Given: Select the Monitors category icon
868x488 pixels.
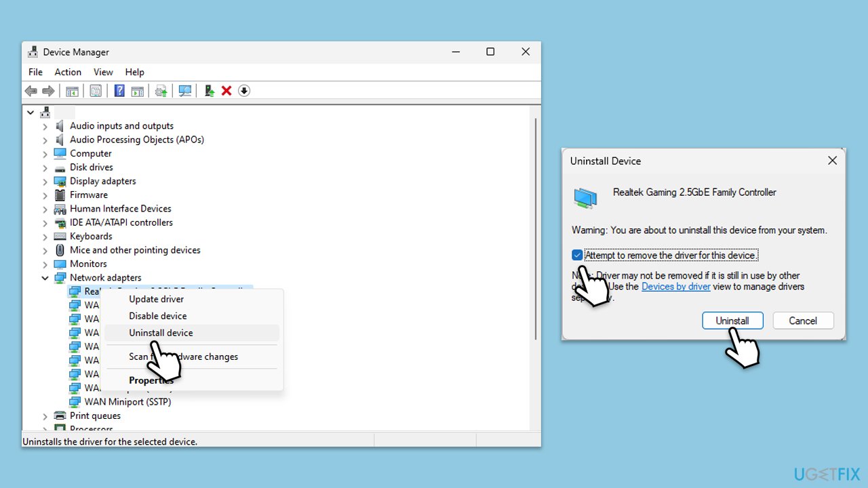Looking at the screenshot, I should [60, 264].
